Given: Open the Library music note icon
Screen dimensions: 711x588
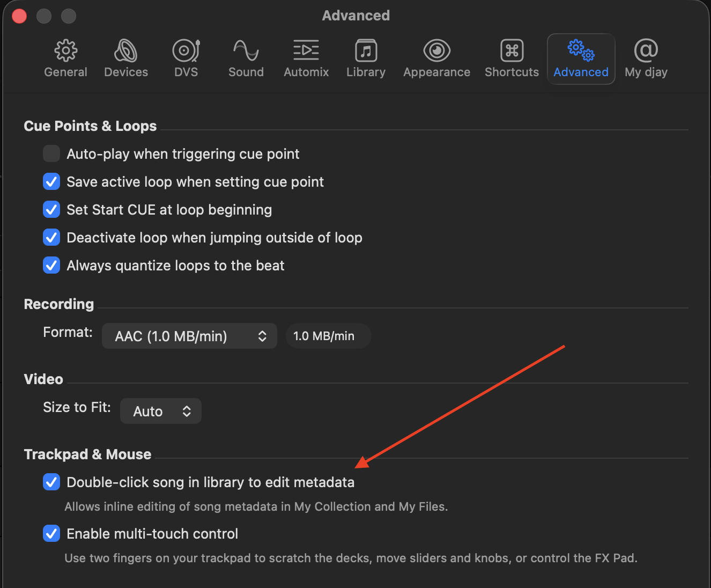Looking at the screenshot, I should click(x=366, y=51).
